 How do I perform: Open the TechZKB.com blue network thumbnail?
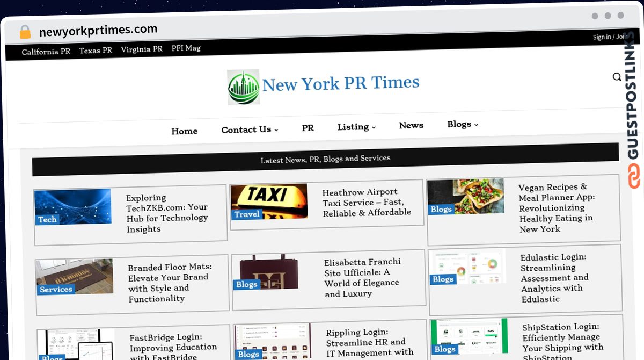pos(73,207)
